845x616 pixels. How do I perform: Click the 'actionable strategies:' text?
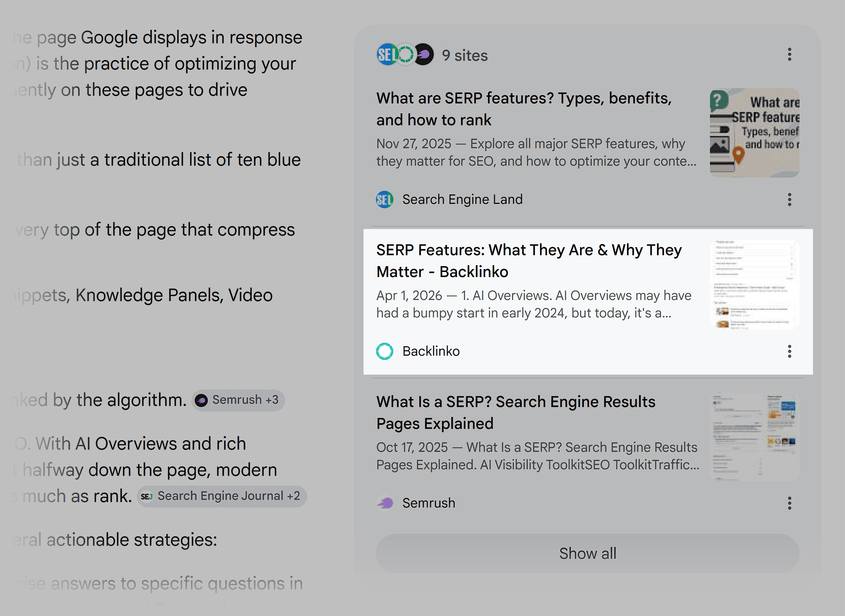[x=131, y=540]
